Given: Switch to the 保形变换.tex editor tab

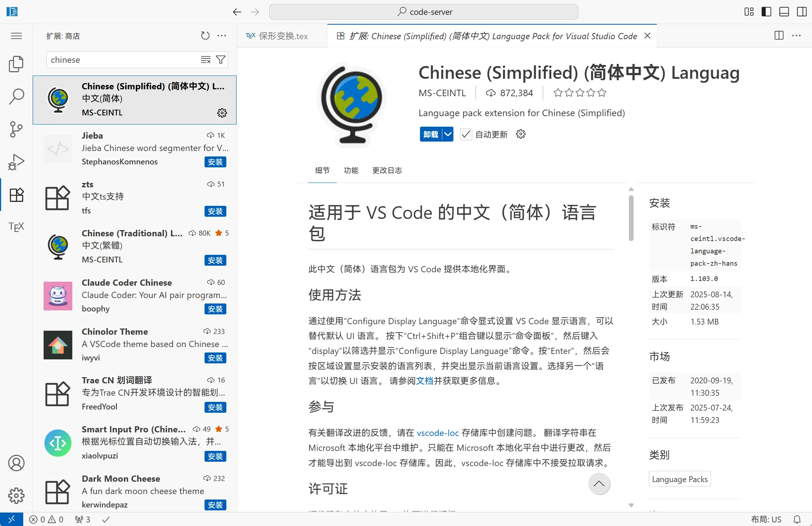Looking at the screenshot, I should point(282,36).
